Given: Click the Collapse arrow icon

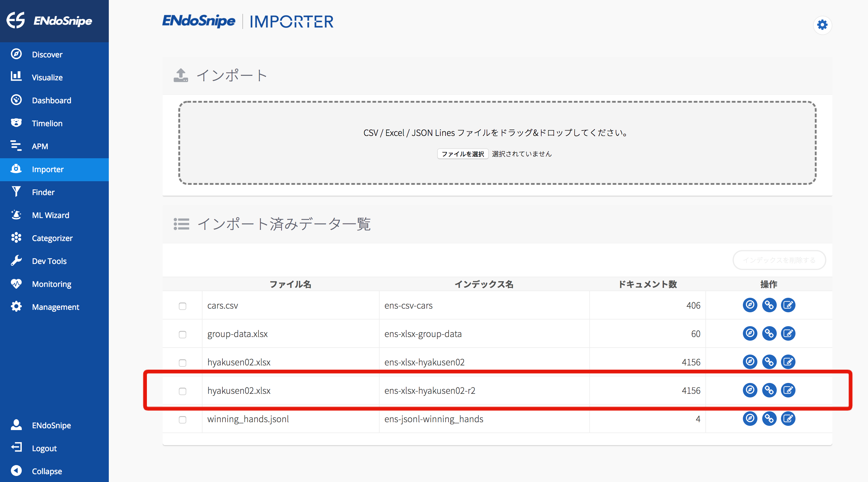Looking at the screenshot, I should [16, 471].
